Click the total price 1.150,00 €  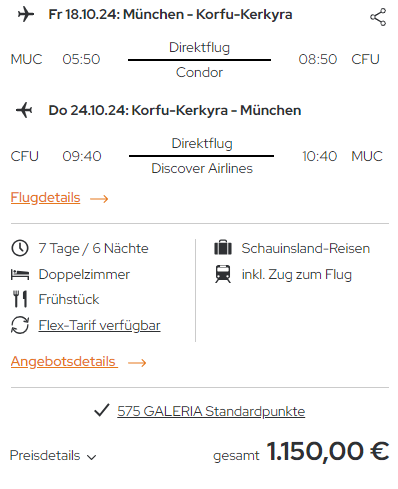click(328, 451)
